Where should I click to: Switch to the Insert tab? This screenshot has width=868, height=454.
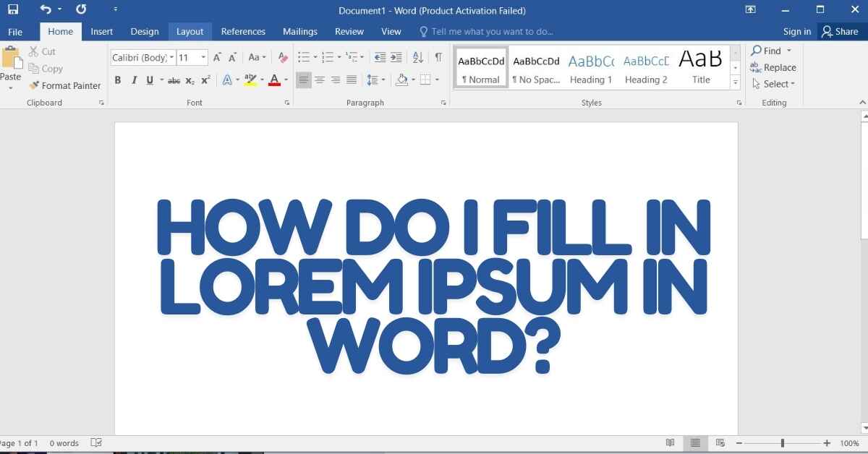coord(101,32)
